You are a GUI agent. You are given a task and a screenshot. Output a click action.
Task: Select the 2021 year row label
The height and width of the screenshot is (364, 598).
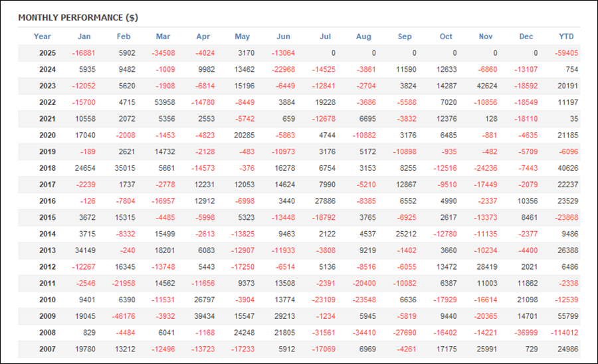pos(47,118)
